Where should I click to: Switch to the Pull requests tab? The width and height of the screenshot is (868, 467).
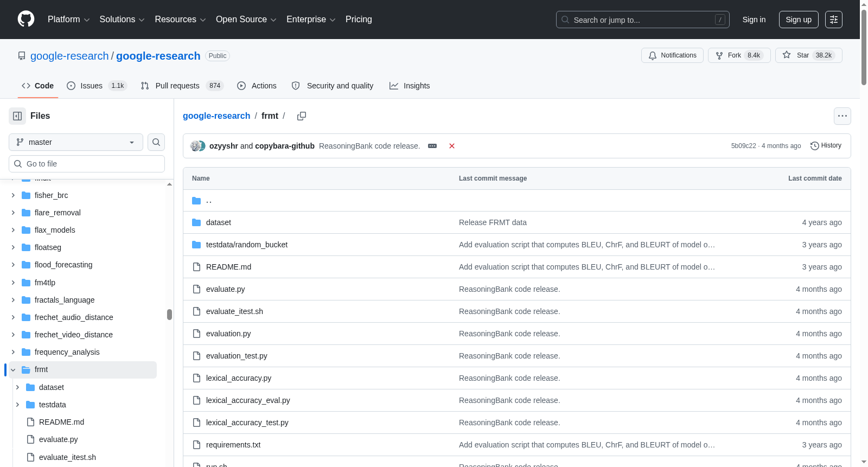pos(182,86)
